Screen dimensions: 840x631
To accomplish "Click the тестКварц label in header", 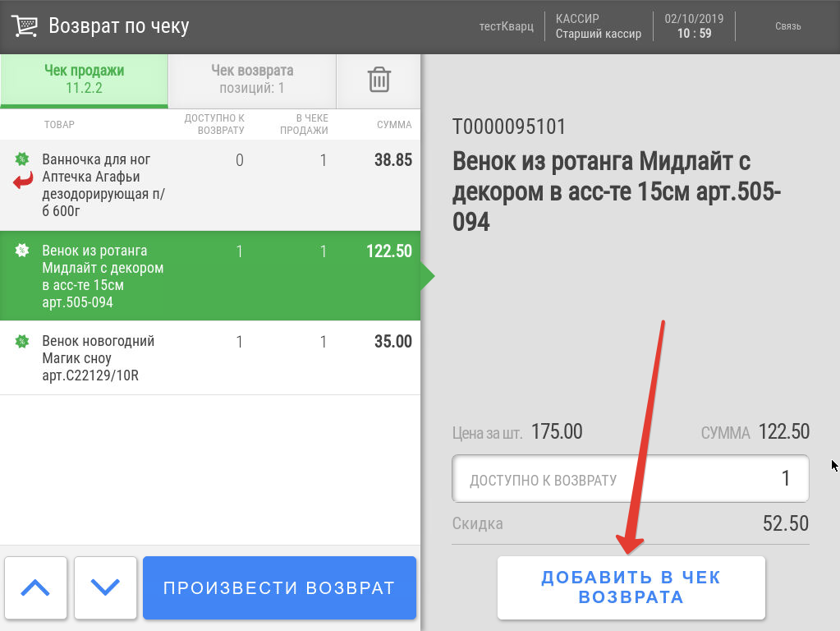I will [x=506, y=26].
